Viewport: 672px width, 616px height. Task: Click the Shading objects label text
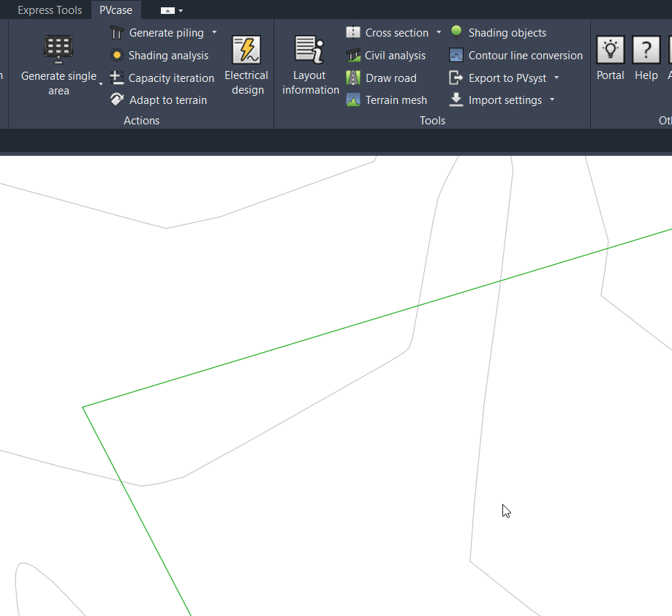click(507, 33)
